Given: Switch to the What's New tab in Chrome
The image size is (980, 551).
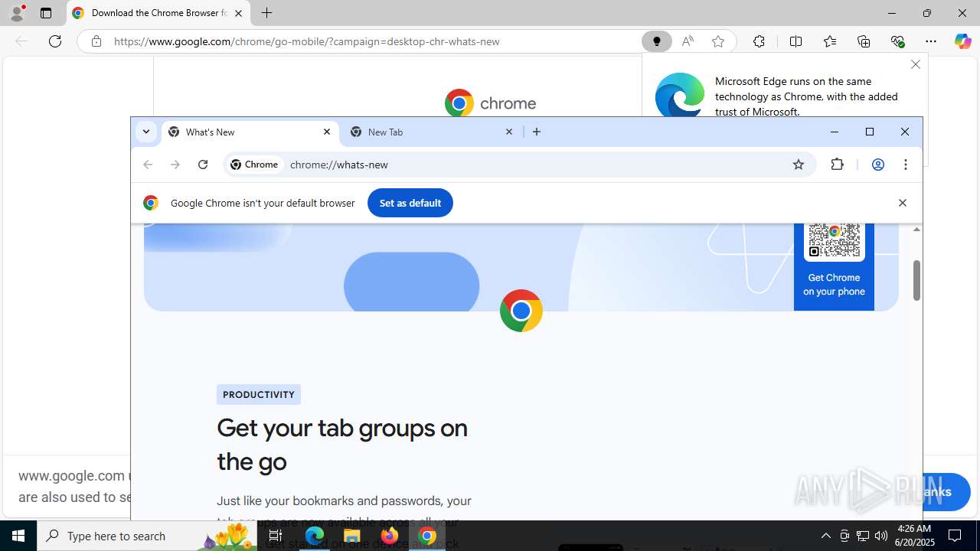Looking at the screenshot, I should (x=250, y=132).
